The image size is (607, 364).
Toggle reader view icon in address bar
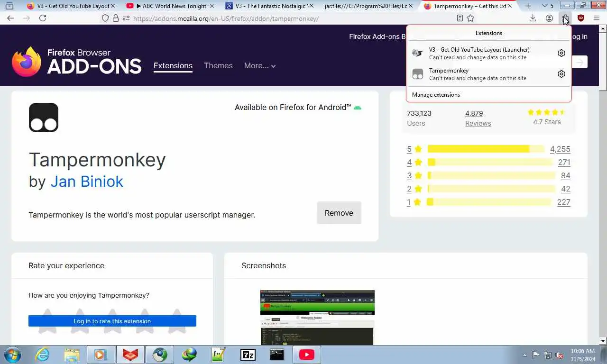coord(460,18)
